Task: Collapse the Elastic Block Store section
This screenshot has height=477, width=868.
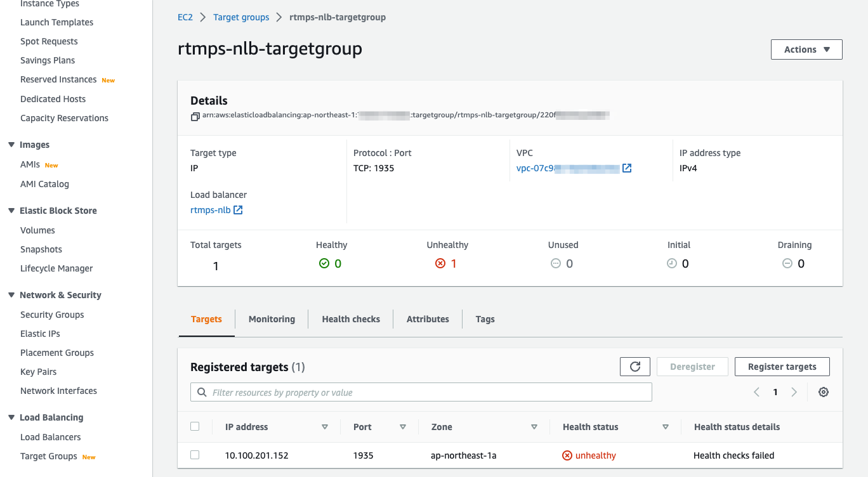Action: 11,211
